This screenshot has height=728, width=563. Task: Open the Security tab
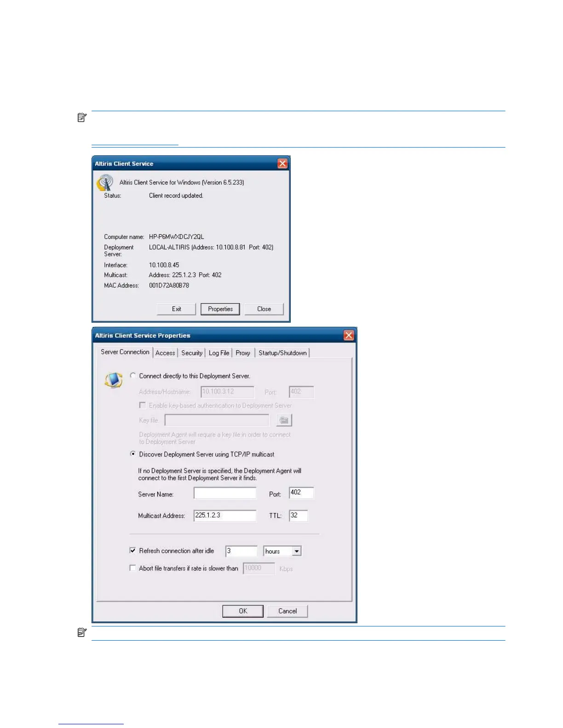(192, 353)
